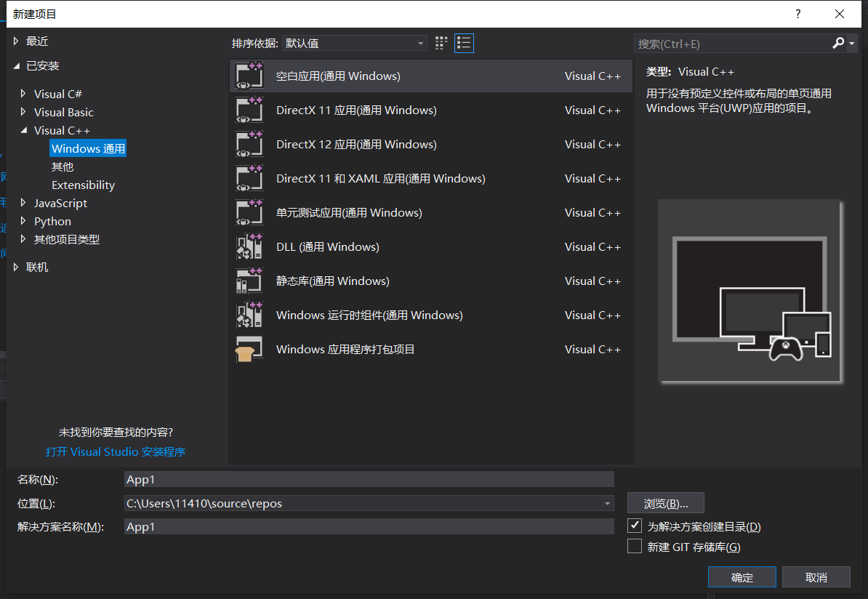This screenshot has width=868, height=599.
Task: Select the Windows 应用程序打包项目 icon
Action: (x=249, y=349)
